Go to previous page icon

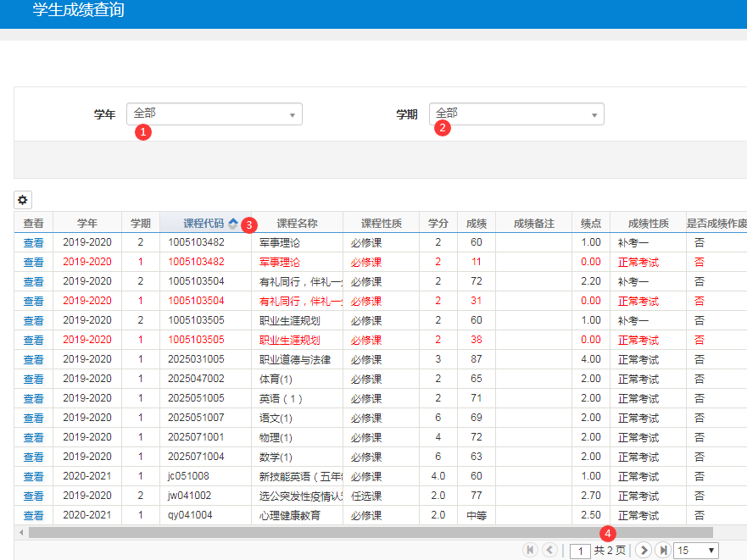[x=549, y=550]
